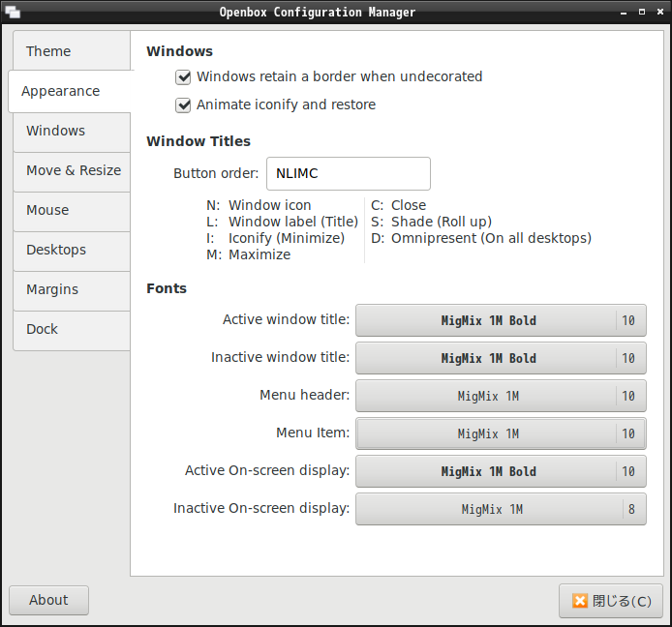Click the window menu icon in title bar
The image size is (672, 627).
[13, 12]
